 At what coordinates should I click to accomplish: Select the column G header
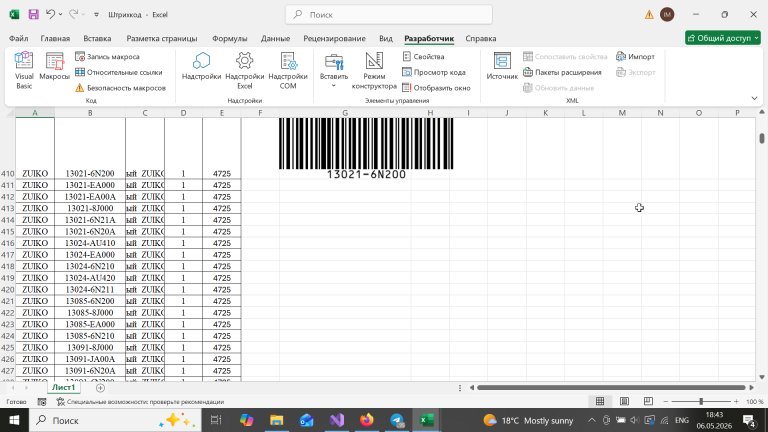point(345,113)
